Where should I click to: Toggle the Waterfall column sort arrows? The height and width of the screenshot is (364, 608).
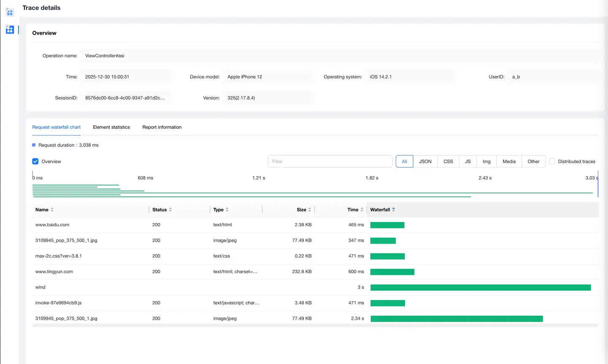click(x=394, y=209)
